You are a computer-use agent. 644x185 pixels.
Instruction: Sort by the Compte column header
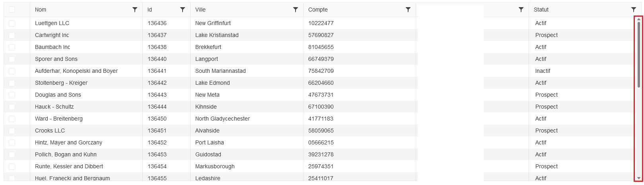click(318, 10)
